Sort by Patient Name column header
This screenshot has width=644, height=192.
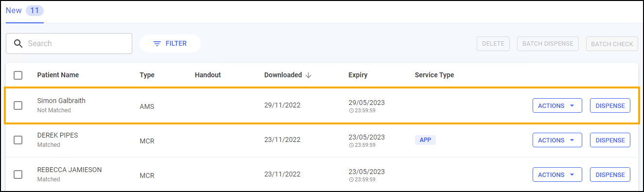[58, 75]
